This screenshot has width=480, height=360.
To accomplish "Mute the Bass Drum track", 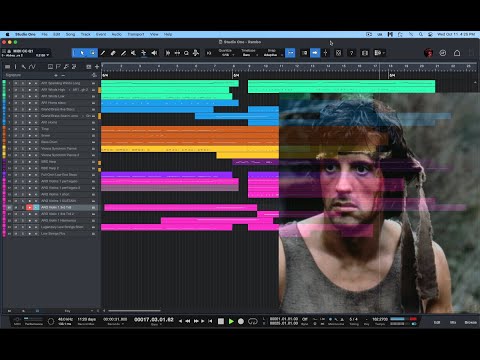I will tap(16, 142).
